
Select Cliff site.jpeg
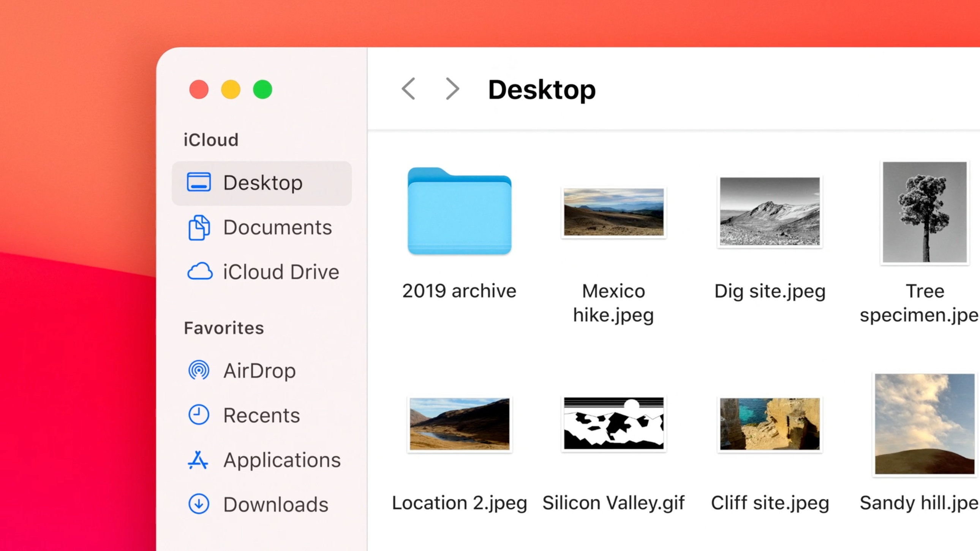769,424
